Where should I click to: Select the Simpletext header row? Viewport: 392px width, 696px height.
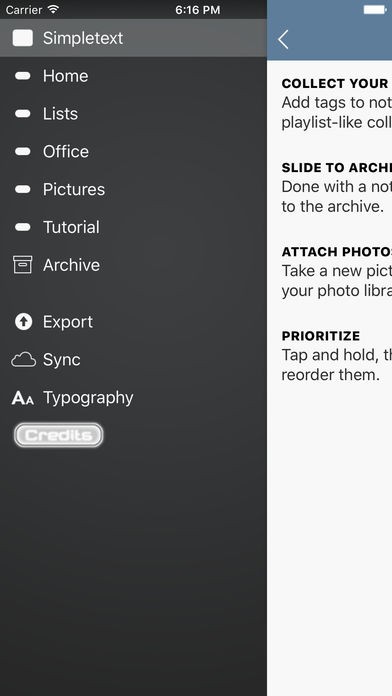[133, 38]
